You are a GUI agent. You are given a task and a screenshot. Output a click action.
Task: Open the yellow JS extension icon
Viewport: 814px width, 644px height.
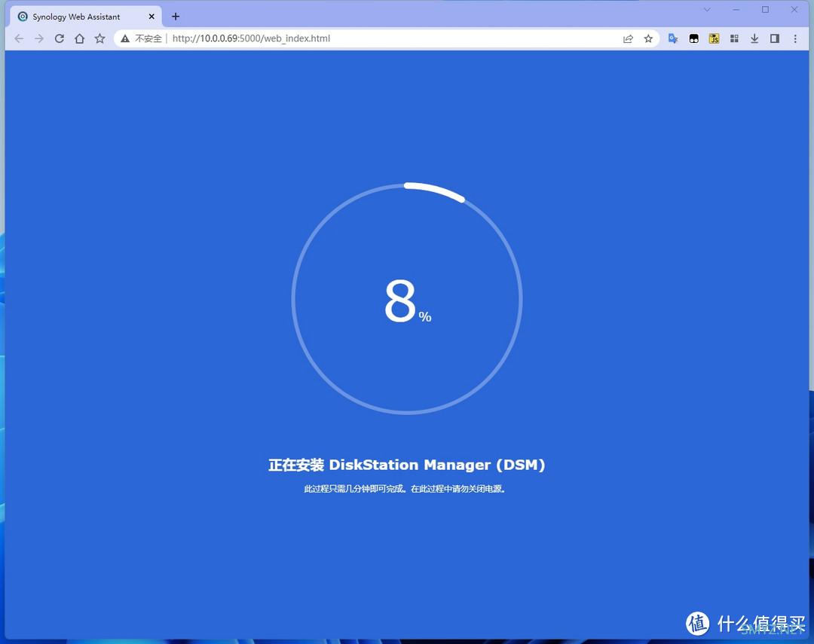click(x=714, y=38)
